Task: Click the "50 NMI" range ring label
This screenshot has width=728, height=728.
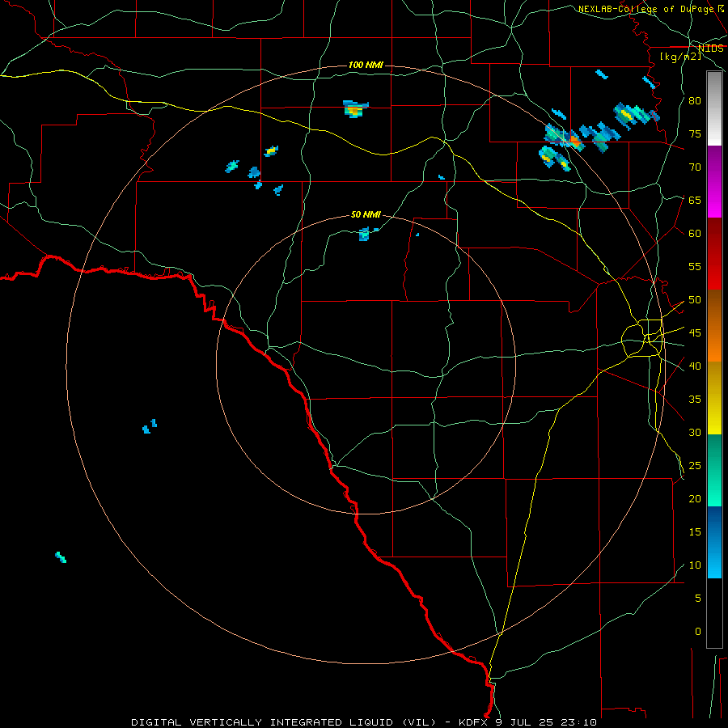Action: tap(366, 214)
